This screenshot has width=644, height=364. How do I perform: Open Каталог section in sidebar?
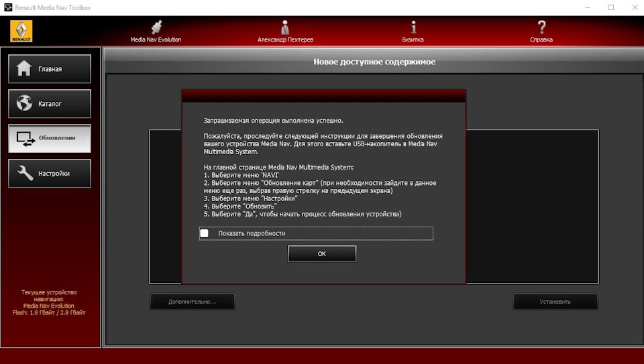[50, 104]
